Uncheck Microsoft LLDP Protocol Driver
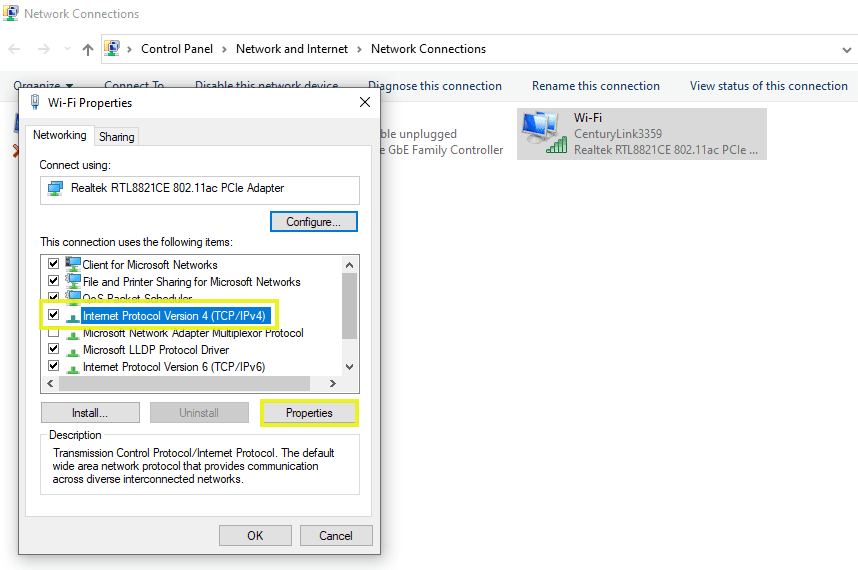The image size is (858, 570). 54,349
